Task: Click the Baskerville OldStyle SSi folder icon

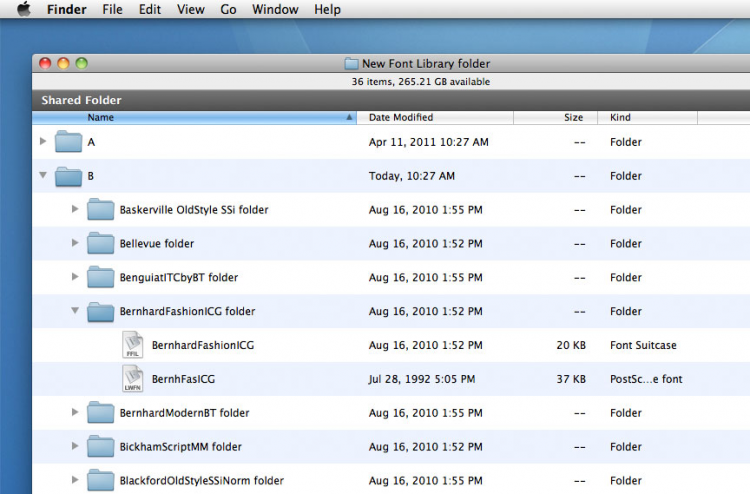Action: point(100,210)
